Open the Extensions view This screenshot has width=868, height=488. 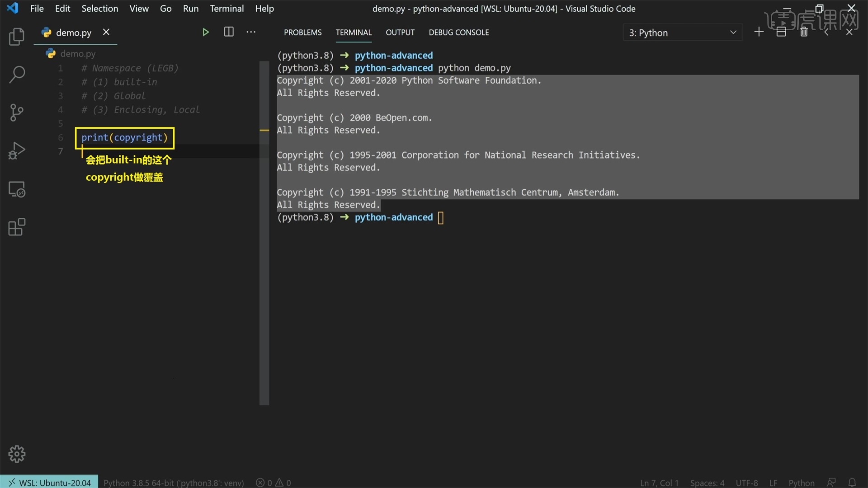17,227
